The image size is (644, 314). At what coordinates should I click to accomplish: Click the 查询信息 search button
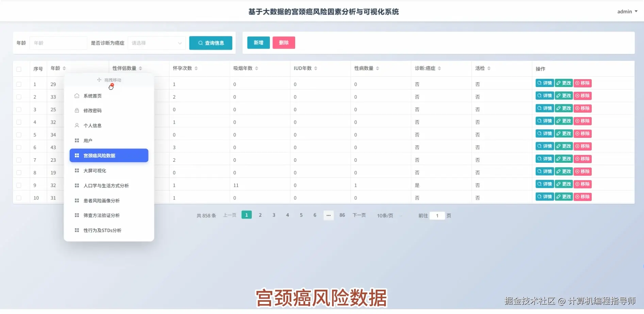point(211,43)
